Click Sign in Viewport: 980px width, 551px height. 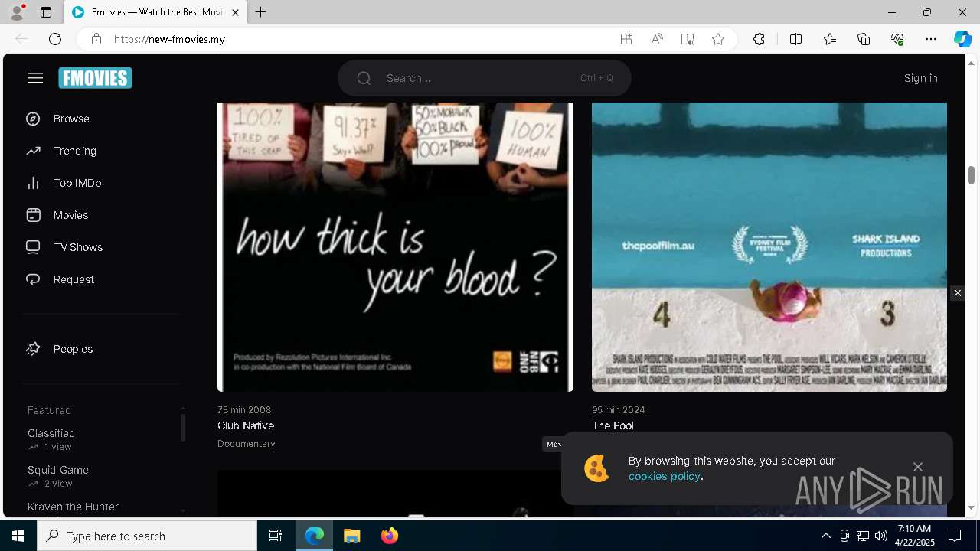point(920,78)
